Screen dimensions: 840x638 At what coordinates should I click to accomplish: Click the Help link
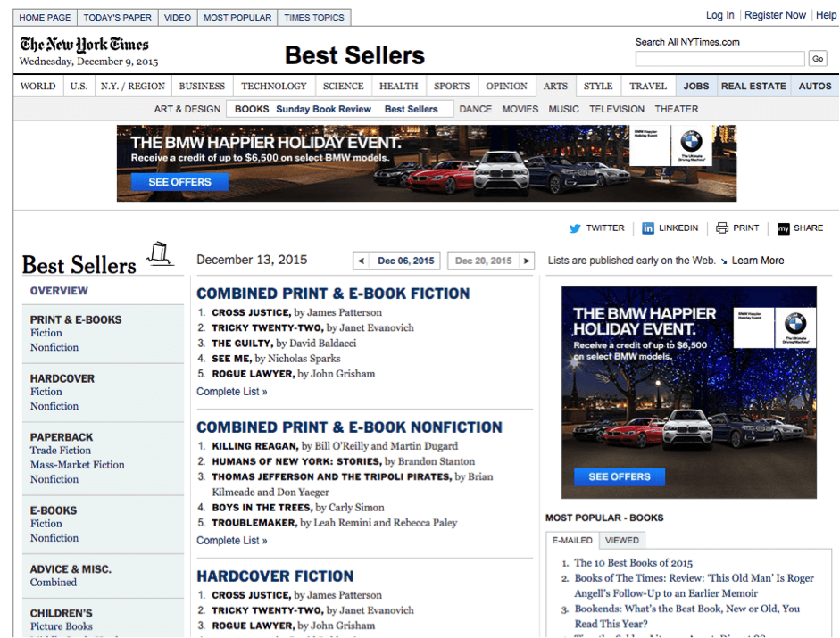click(x=826, y=15)
